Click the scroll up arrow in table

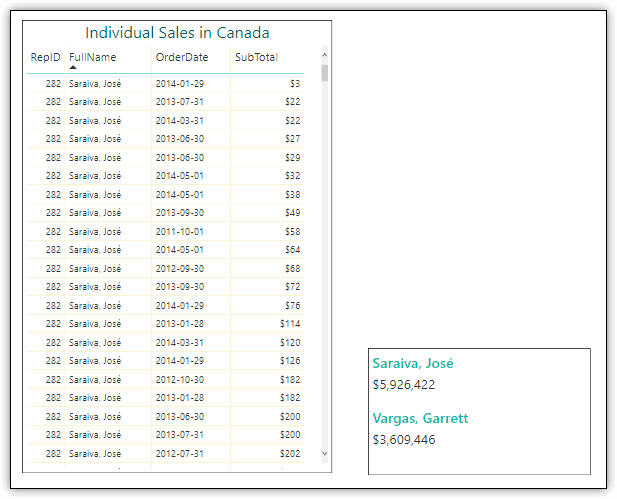click(324, 55)
